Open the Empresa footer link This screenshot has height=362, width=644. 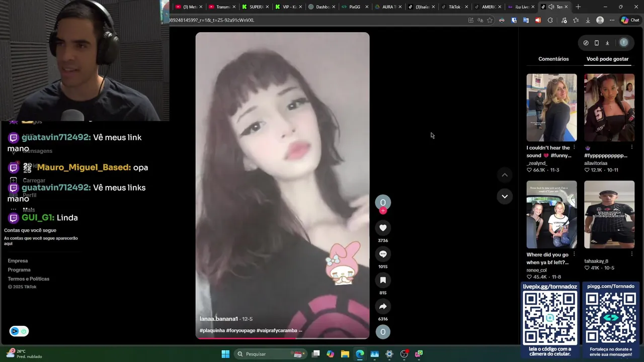[18, 260]
